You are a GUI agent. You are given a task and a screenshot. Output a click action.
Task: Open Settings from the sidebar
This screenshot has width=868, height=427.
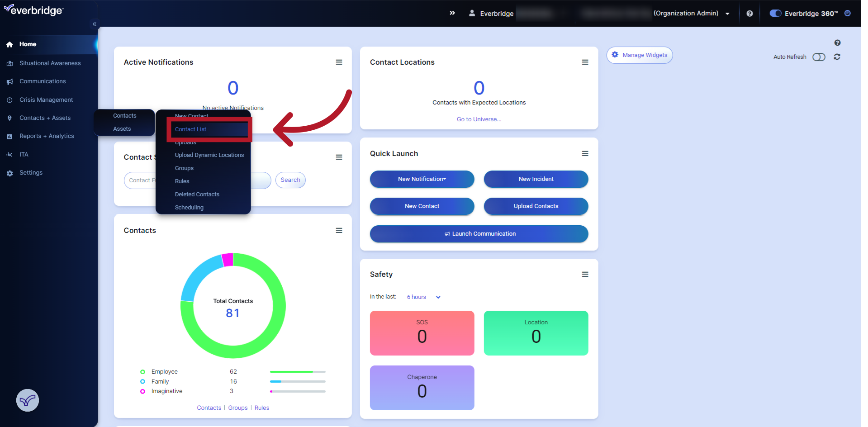(31, 173)
